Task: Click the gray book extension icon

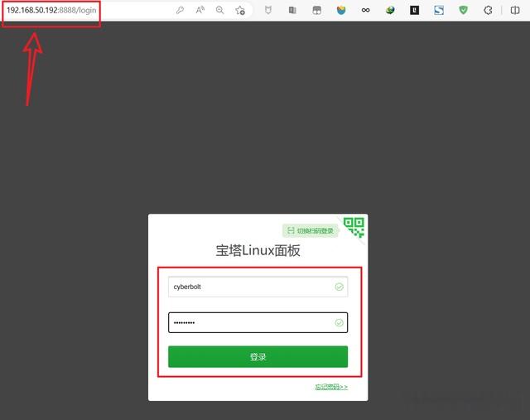Action: (292, 11)
